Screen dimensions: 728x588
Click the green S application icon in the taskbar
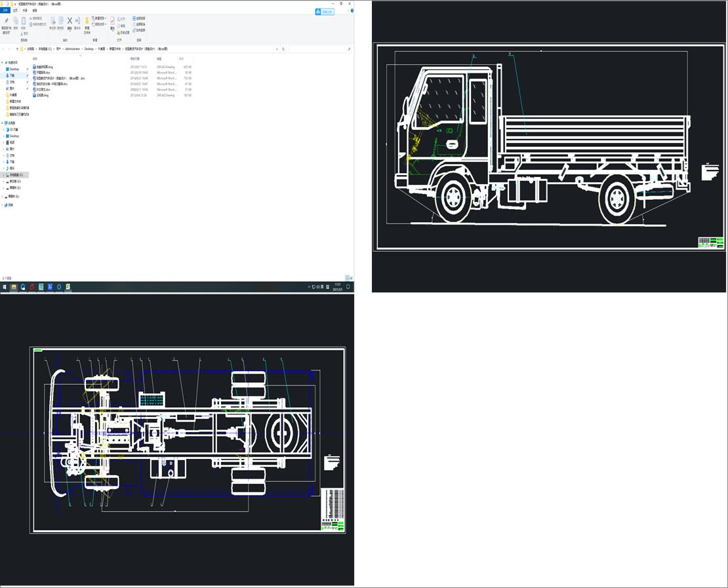point(68,287)
